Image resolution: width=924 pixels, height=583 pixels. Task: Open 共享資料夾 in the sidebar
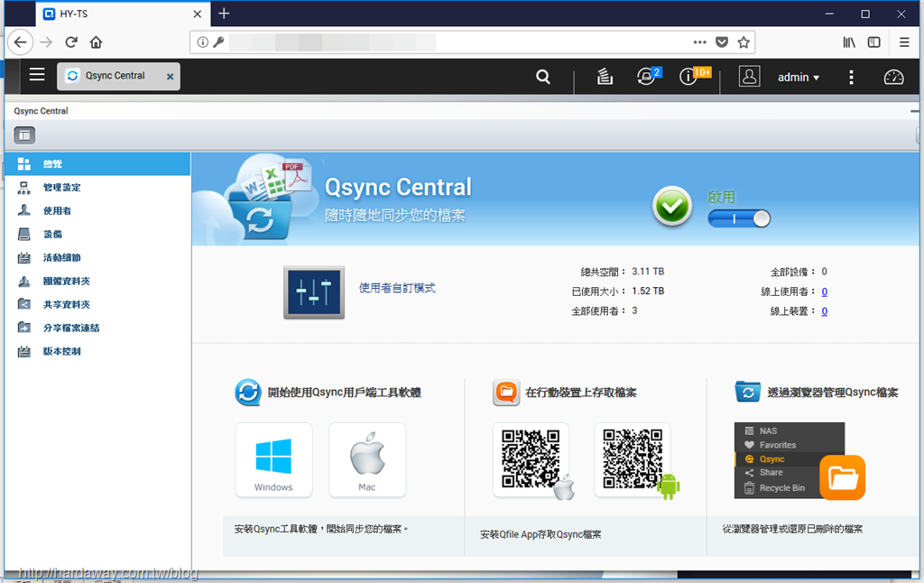click(x=97, y=304)
